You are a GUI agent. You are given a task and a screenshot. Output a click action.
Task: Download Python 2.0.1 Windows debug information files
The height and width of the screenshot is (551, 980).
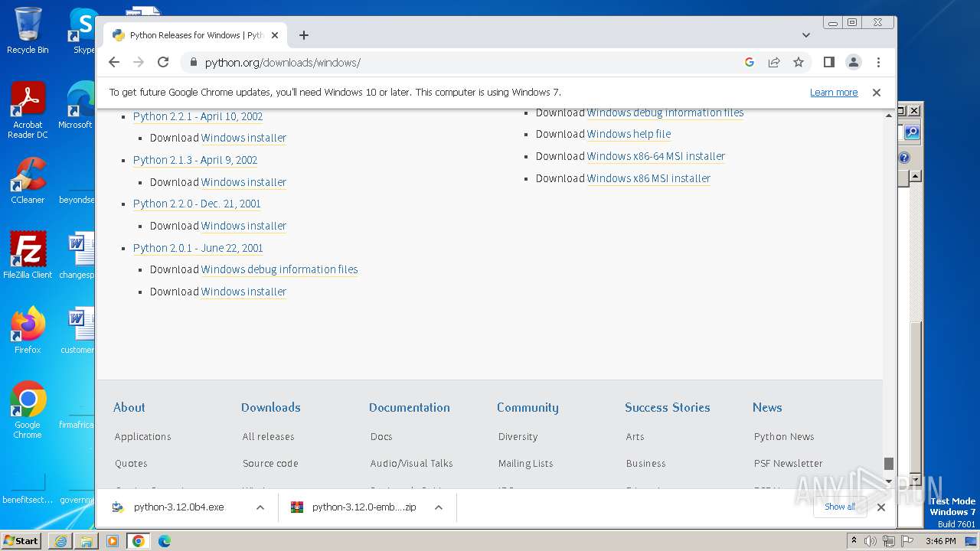coord(279,269)
